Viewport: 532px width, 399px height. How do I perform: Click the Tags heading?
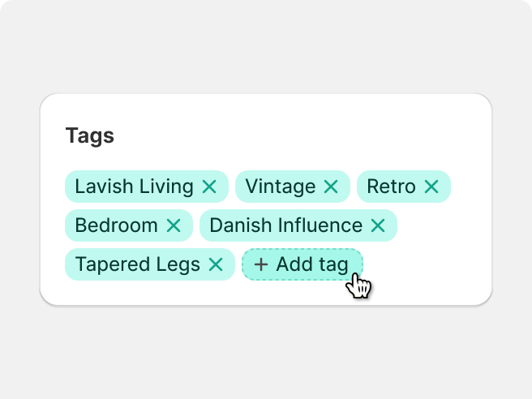pos(89,136)
